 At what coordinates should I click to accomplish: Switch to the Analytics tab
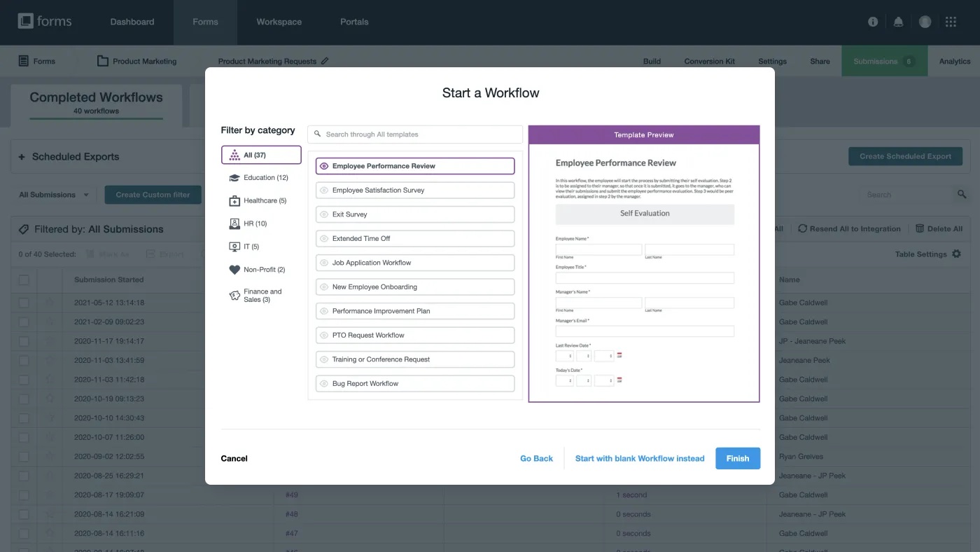(x=955, y=61)
